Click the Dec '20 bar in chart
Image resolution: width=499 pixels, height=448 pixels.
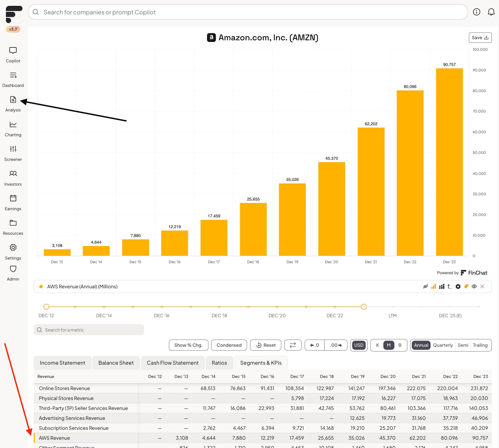pos(331,209)
